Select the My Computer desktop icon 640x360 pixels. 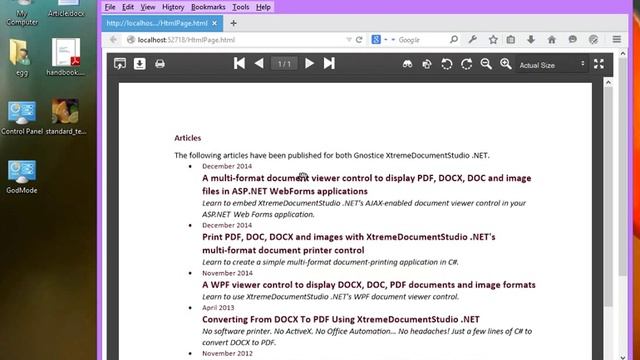[22, 13]
